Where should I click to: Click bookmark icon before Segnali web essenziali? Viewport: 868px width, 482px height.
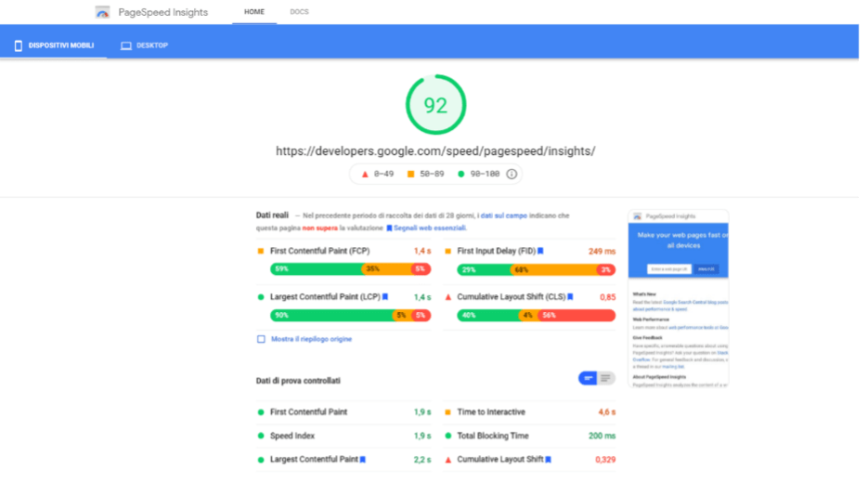389,228
